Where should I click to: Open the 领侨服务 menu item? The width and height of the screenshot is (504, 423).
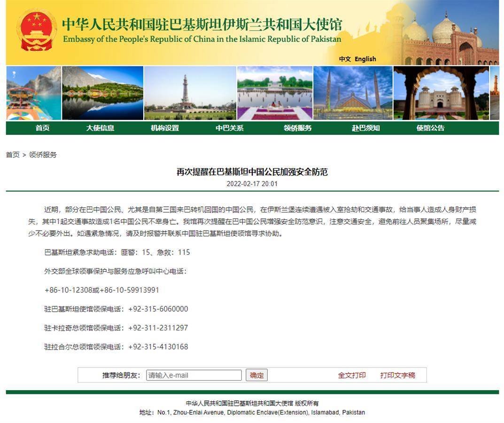click(298, 128)
